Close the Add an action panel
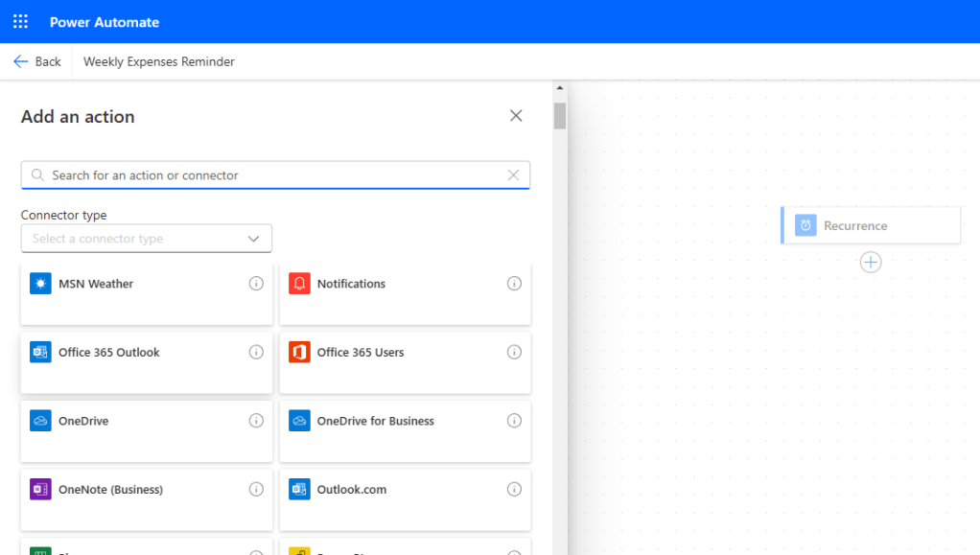This screenshot has height=555, width=980. (516, 116)
